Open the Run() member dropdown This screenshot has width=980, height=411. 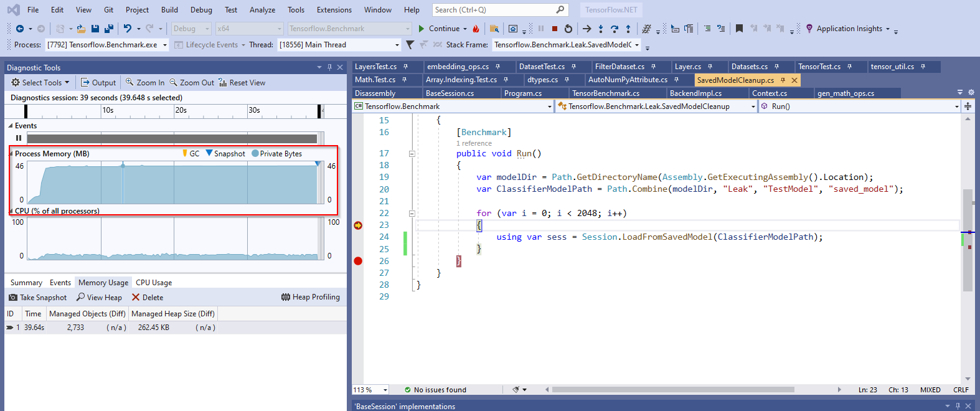pos(860,106)
